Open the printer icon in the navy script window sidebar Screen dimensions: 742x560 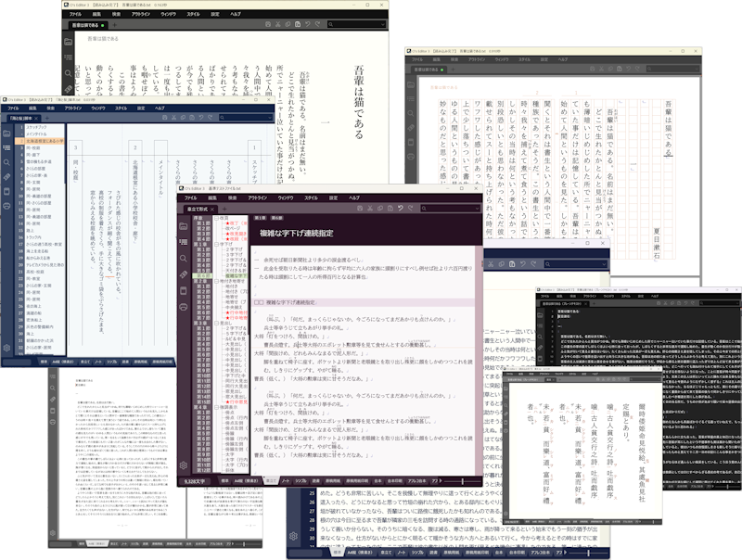click(x=6, y=206)
